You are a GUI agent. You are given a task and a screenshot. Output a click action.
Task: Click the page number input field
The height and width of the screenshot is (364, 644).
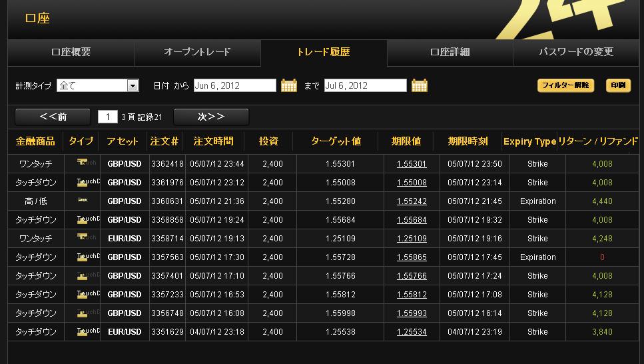108,117
